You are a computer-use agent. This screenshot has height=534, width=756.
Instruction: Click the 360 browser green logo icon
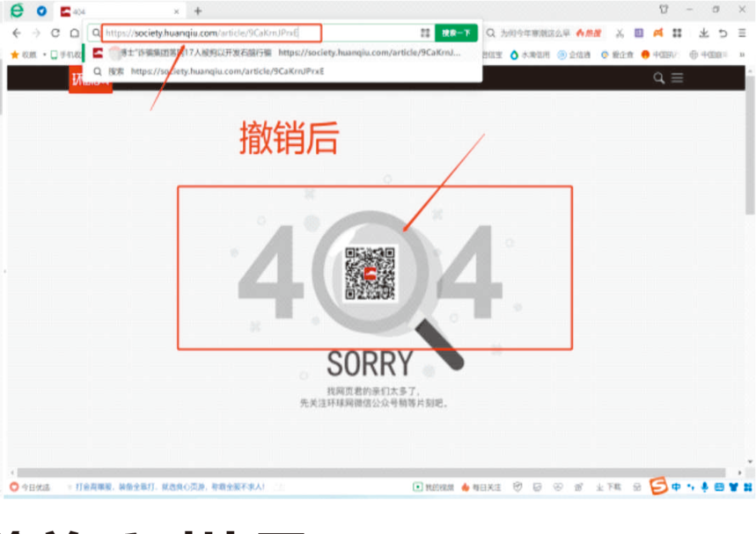pyautogui.click(x=18, y=11)
